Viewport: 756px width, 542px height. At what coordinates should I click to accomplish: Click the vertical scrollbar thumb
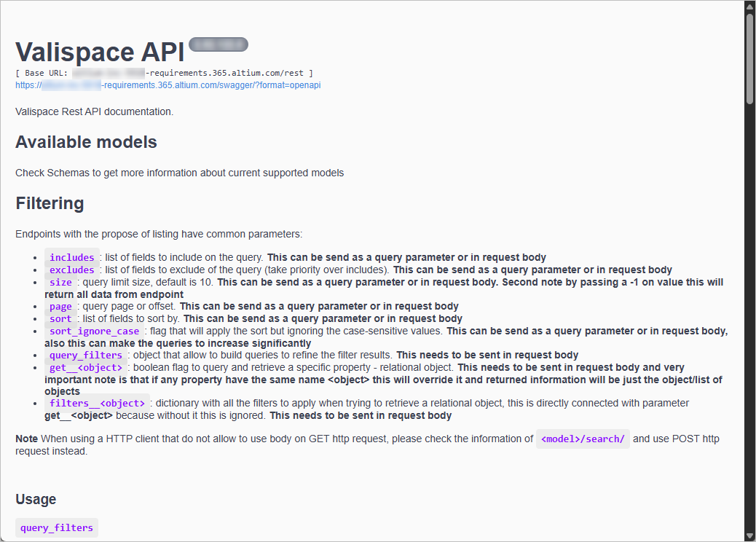pos(749,58)
